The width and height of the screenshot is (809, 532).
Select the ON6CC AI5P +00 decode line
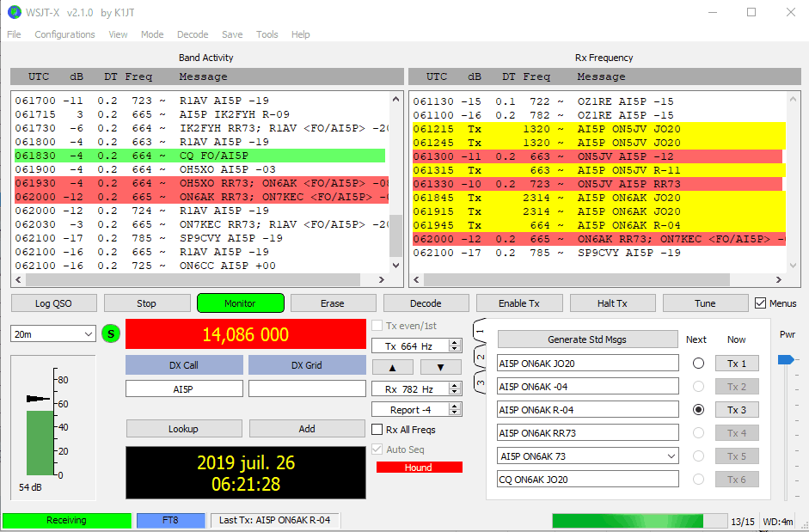[199, 266]
